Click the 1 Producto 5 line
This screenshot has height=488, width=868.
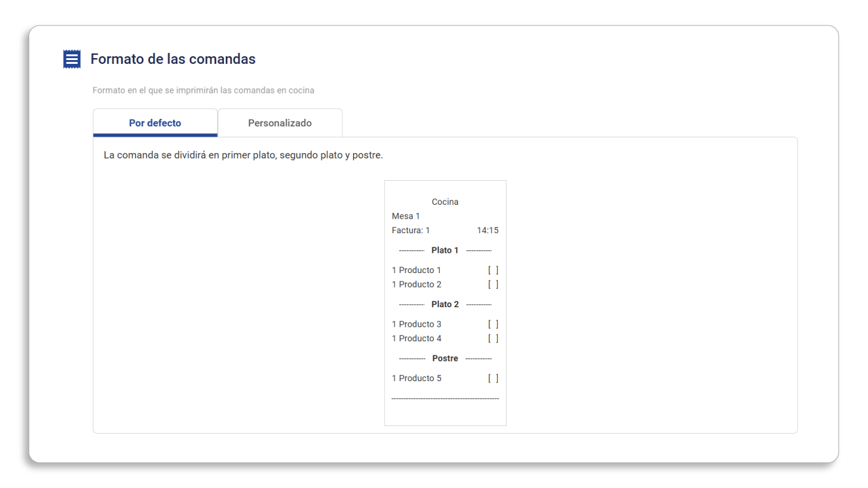click(416, 379)
